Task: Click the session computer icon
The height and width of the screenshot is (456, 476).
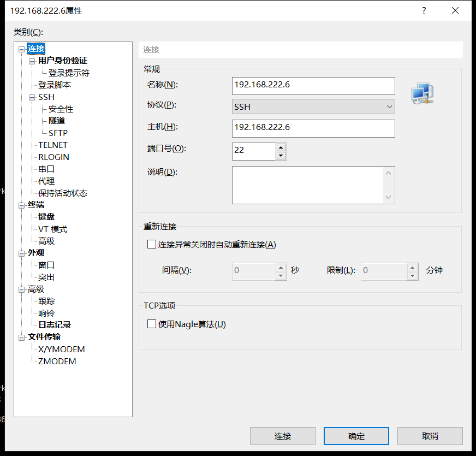Action: pyautogui.click(x=423, y=93)
